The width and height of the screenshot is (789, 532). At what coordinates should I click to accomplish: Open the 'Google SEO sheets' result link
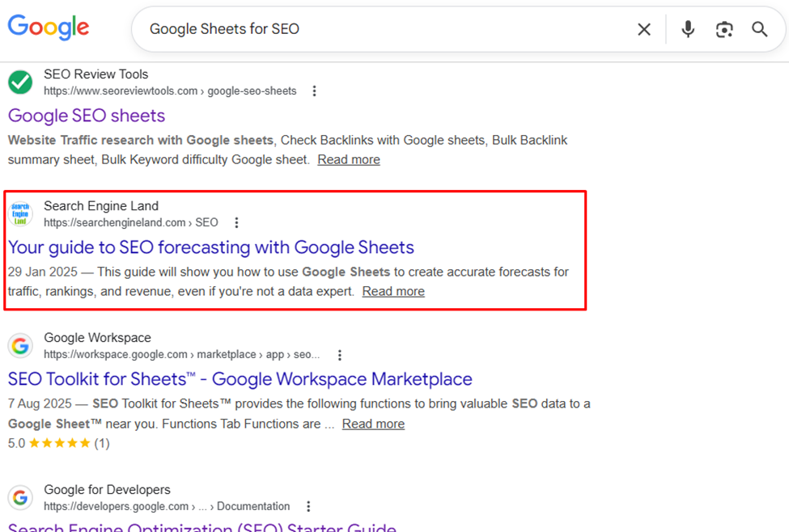point(86,116)
